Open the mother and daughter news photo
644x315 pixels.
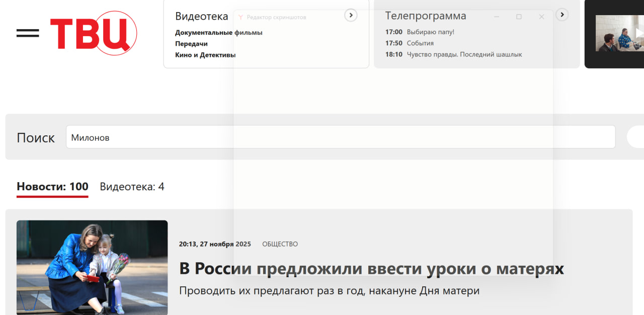[92, 267]
